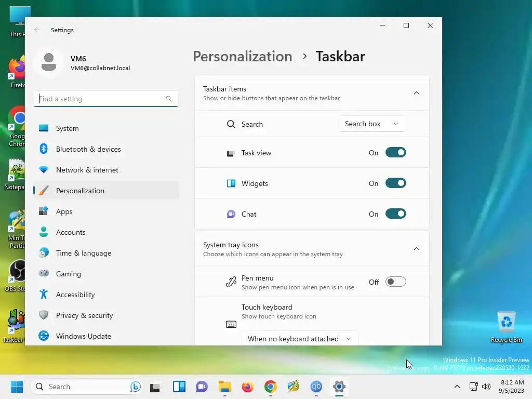The image size is (532, 399).
Task: Click the user avatar picture
Action: pos(49,62)
